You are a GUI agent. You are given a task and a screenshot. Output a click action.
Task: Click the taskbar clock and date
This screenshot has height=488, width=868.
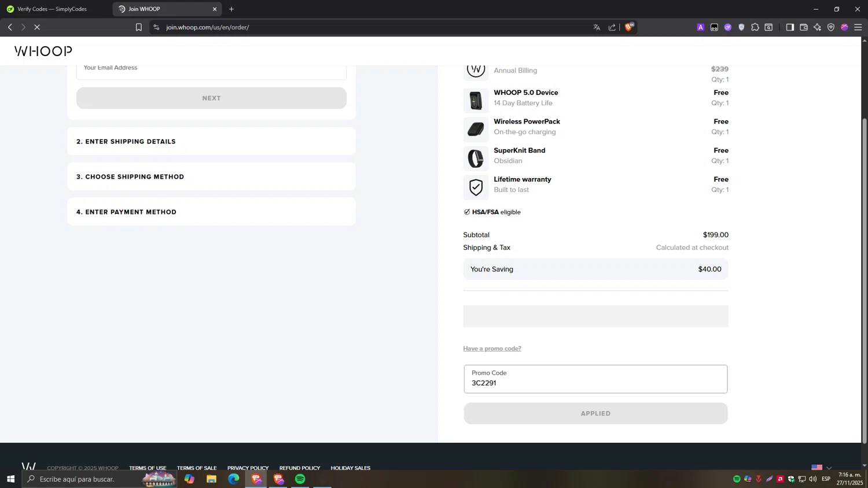click(849, 479)
